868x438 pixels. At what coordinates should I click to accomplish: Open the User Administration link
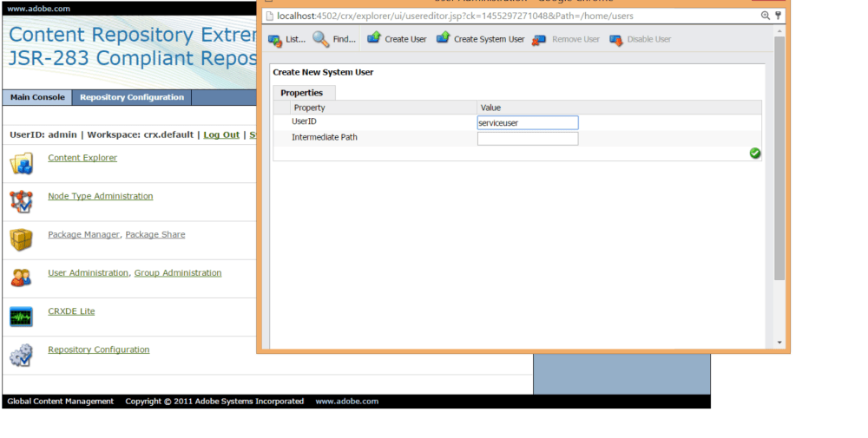[88, 272]
